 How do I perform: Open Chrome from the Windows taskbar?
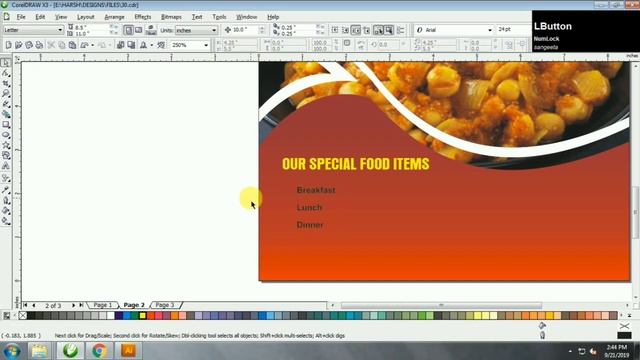(99, 351)
